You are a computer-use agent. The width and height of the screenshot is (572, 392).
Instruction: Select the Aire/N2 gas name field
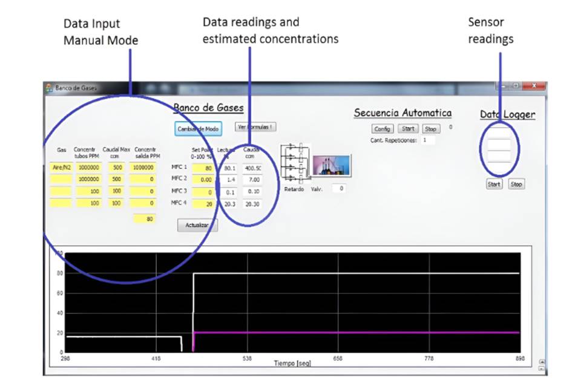pyautogui.click(x=61, y=168)
